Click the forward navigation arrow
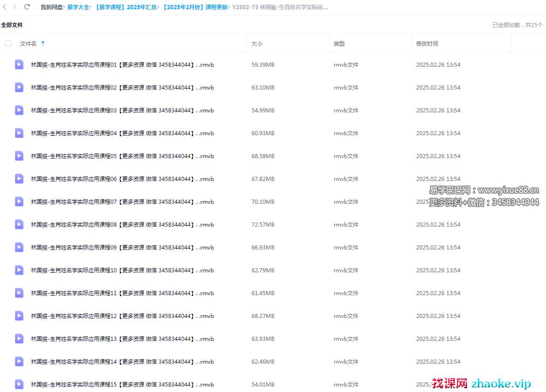 [15, 7]
